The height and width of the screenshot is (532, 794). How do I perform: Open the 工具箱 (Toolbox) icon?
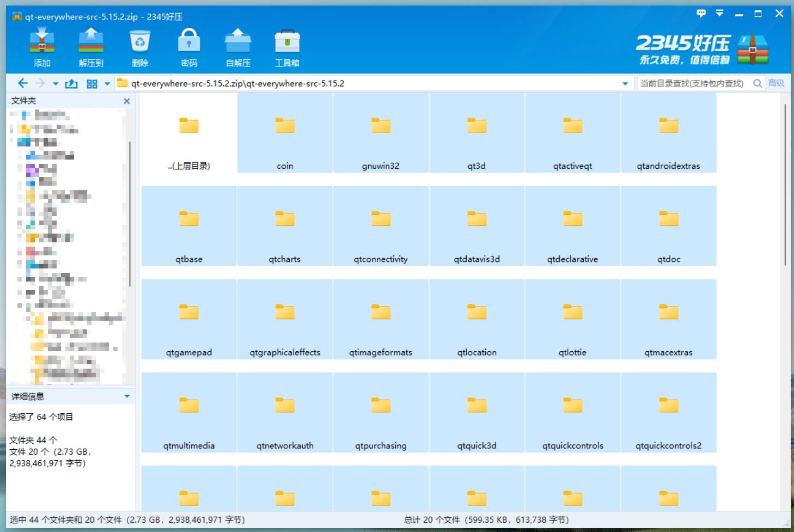(287, 47)
